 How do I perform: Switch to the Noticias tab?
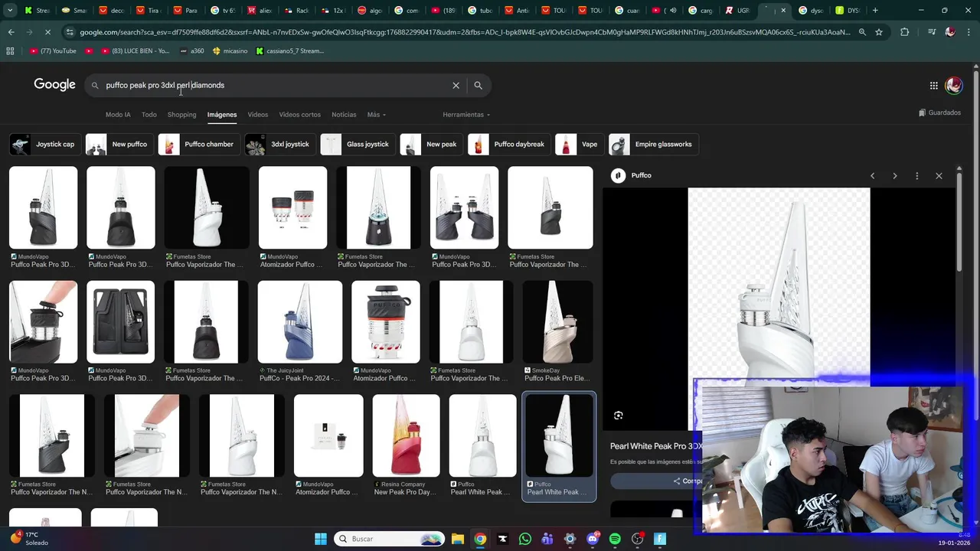[344, 115]
